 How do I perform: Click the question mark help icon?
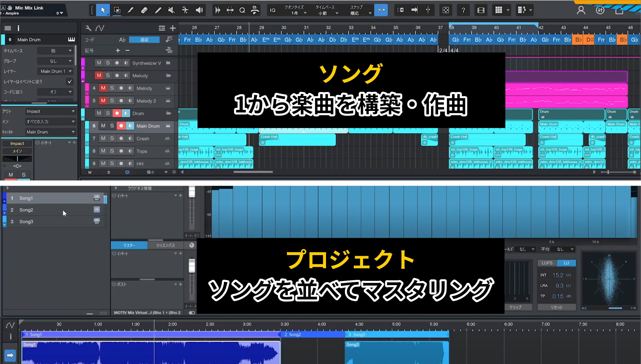click(463, 10)
